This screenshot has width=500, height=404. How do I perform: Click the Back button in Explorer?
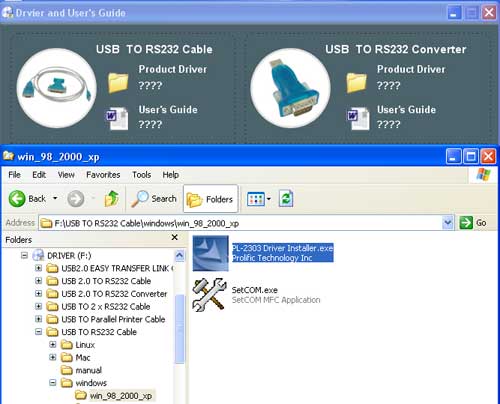click(x=27, y=199)
